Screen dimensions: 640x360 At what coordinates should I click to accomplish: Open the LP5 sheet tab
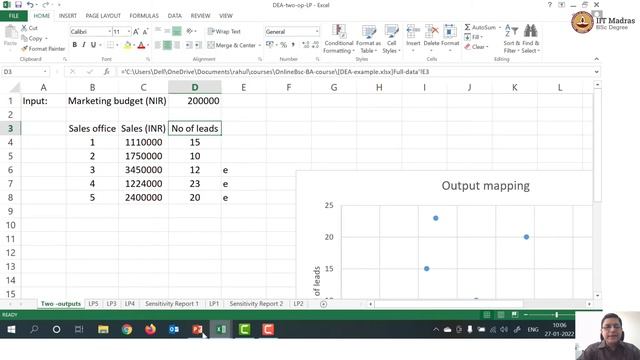[x=93, y=304]
